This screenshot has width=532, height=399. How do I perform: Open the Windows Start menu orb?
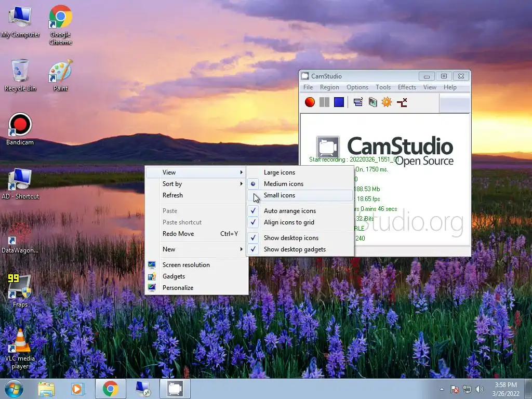pyautogui.click(x=14, y=389)
